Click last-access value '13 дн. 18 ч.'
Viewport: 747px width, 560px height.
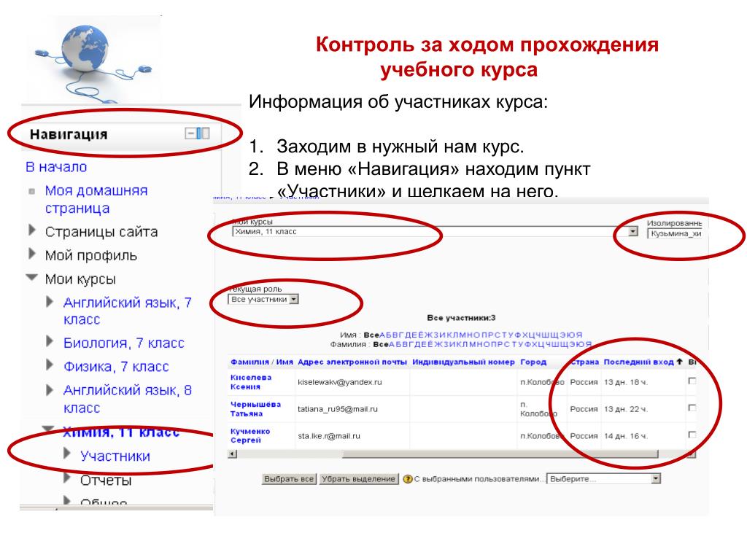(x=626, y=382)
